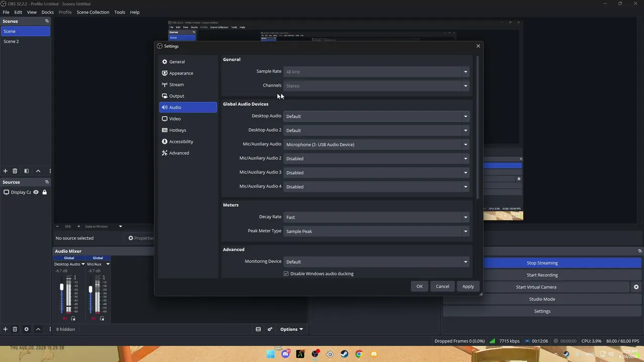Toggle lock on Display Capture source
Image resolution: width=644 pixels, height=362 pixels.
[x=45, y=192]
